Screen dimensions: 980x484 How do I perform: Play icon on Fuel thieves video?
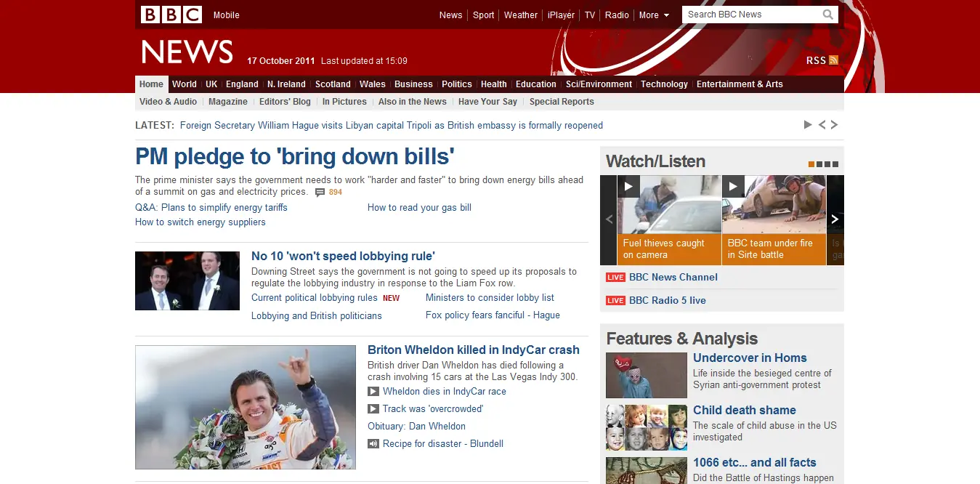[x=628, y=186]
